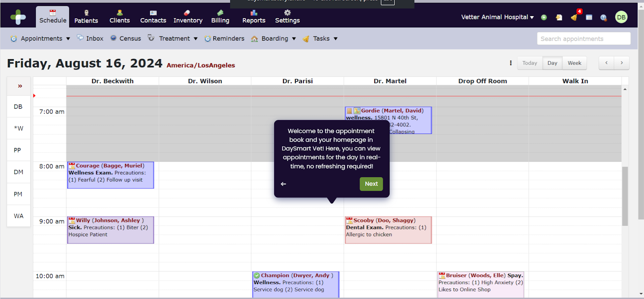The image size is (644, 299).
Task: Click the Willy appointment calendar status icon
Action: (72, 220)
